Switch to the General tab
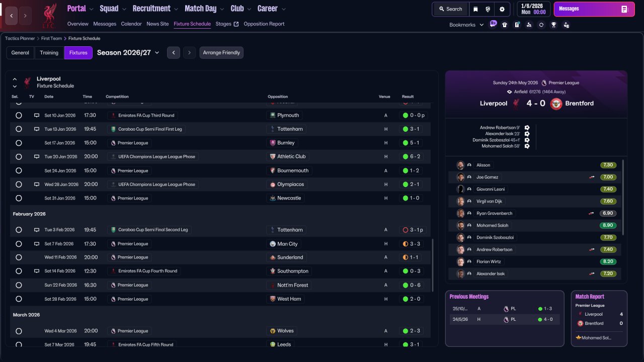This screenshot has width=644, height=362. coord(20,53)
